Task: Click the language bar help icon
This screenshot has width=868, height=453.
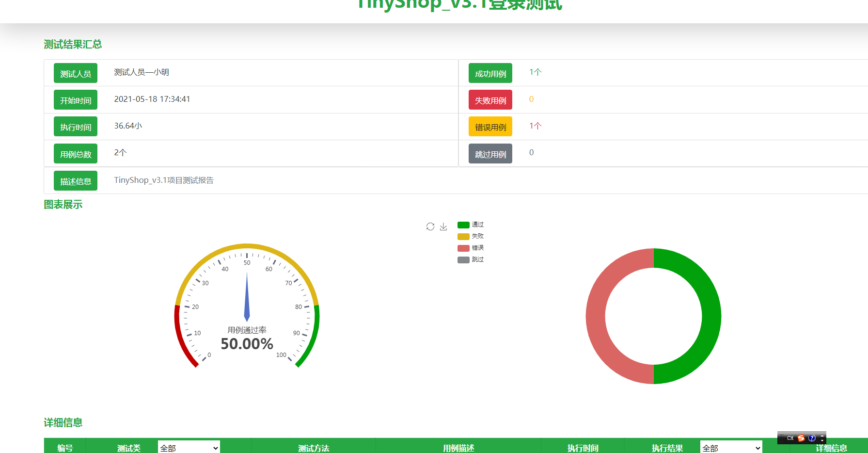Action: click(812, 438)
